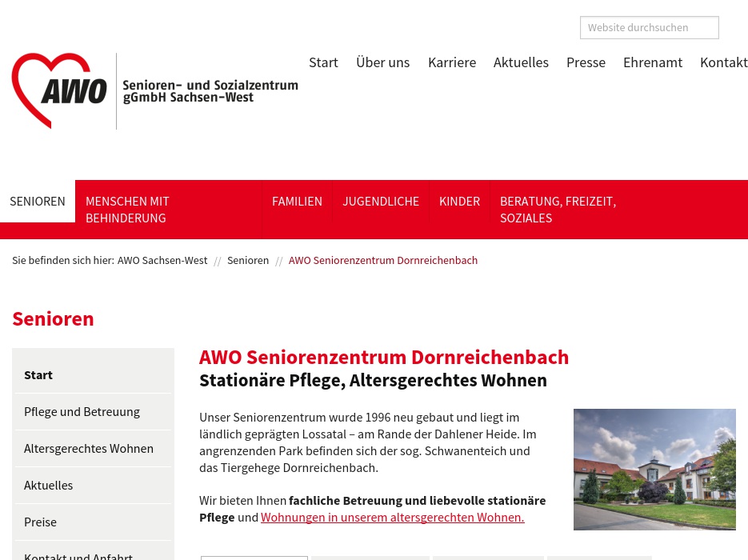
Task: Navigate to the Karriere section
Action: (452, 62)
